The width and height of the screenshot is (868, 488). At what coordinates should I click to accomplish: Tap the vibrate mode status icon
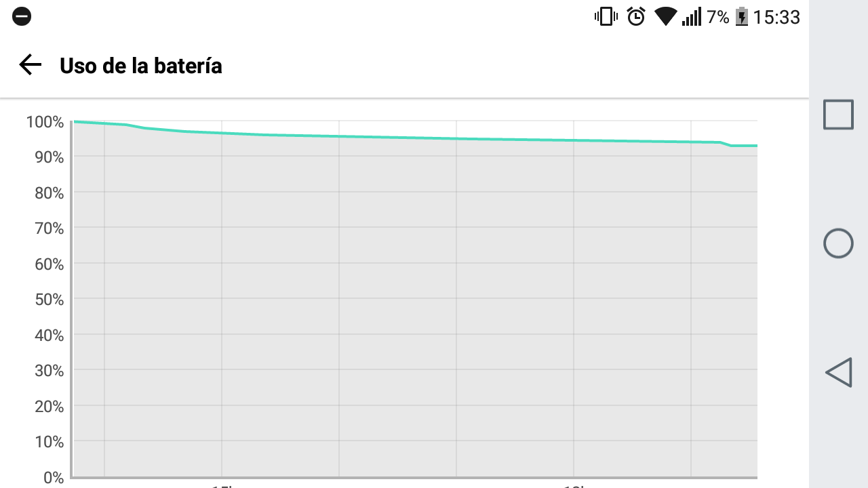pyautogui.click(x=606, y=16)
